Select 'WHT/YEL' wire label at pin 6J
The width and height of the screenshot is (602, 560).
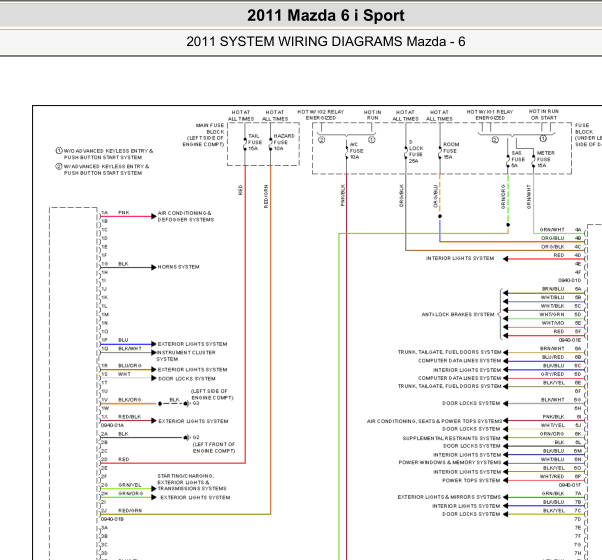(553, 425)
